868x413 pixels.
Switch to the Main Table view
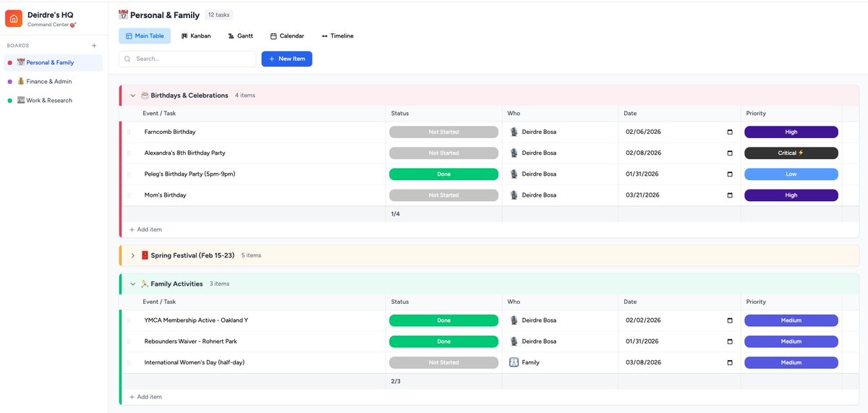(x=145, y=36)
